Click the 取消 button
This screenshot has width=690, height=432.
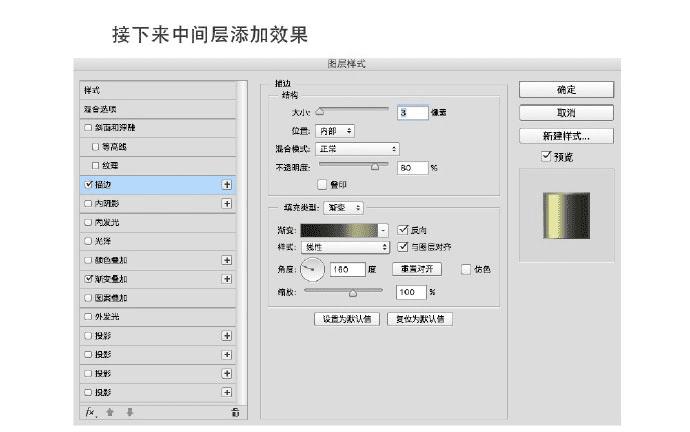pyautogui.click(x=566, y=113)
